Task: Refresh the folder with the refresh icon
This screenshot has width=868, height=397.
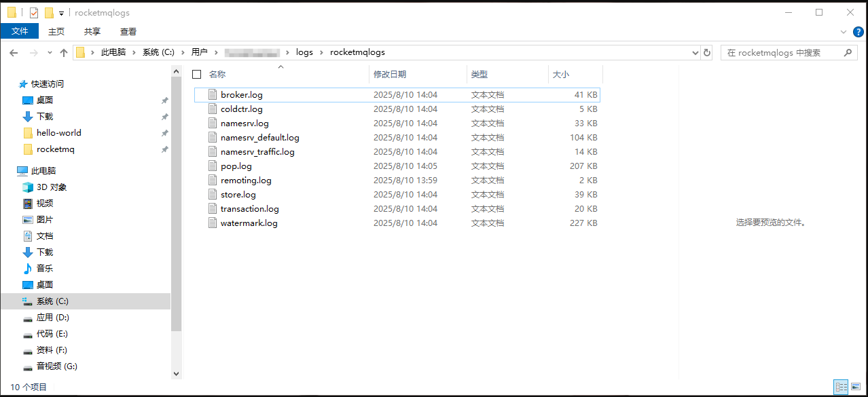Action: click(x=707, y=52)
